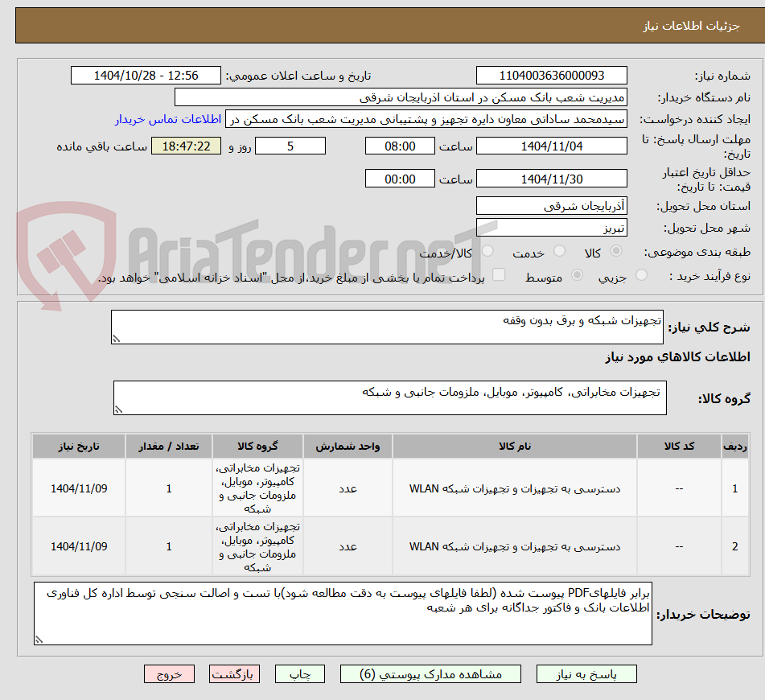Click the شهر محل تحویل field تبریز
765x700 pixels.
(x=551, y=228)
